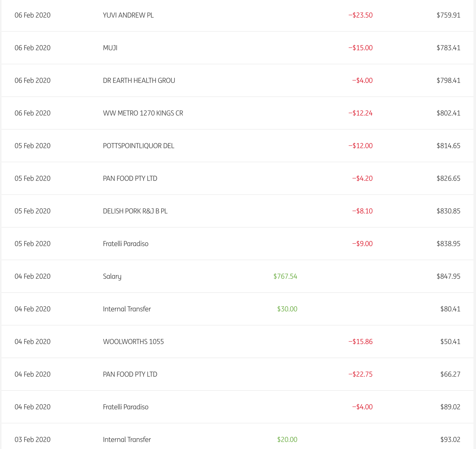Click Fratelli Paradiso −$9.00 transaction
This screenshot has height=449, width=476.
[126, 244]
